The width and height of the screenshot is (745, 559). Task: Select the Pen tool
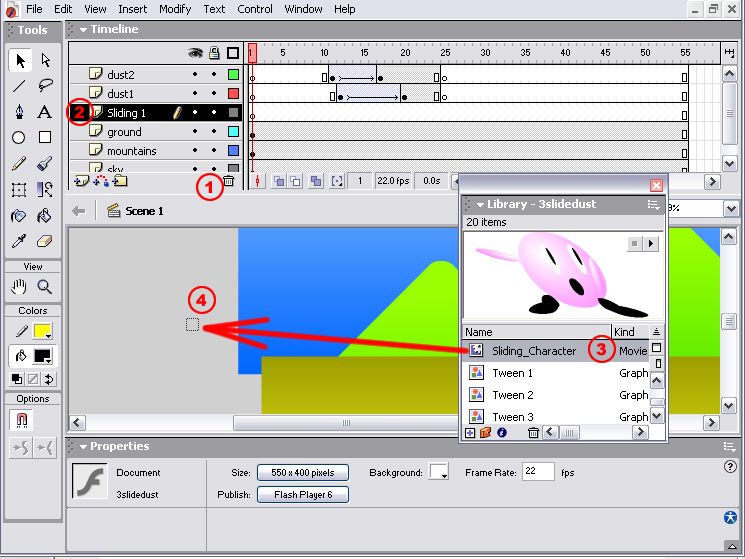(19, 112)
